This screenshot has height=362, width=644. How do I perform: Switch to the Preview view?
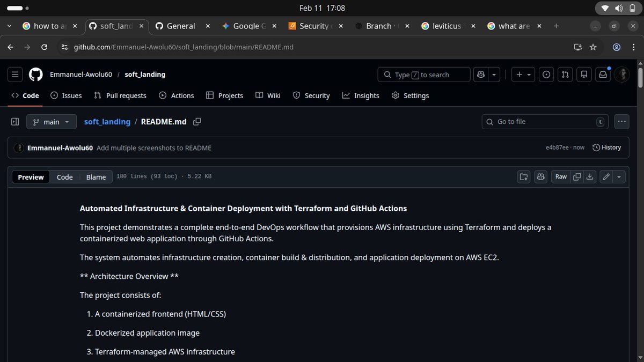[x=31, y=177]
